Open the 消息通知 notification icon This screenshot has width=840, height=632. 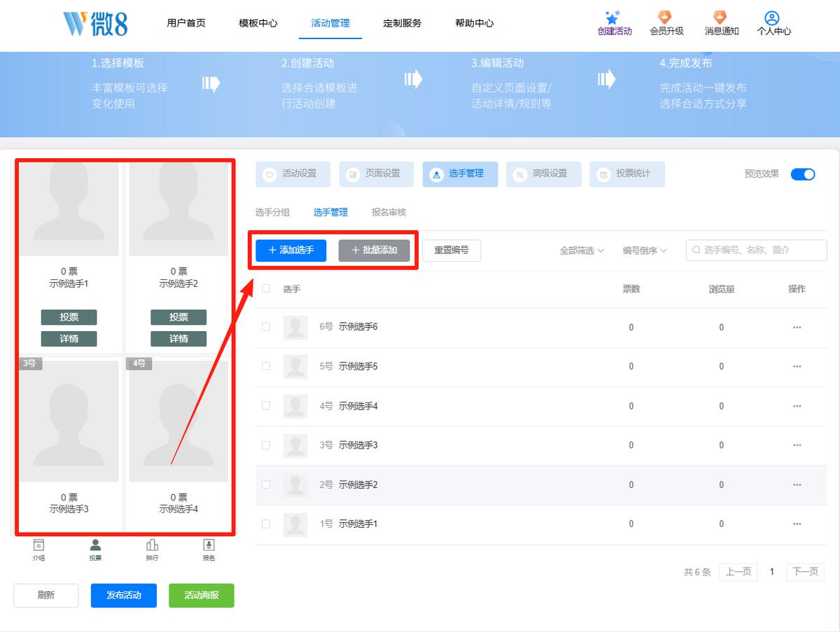pyautogui.click(x=720, y=17)
